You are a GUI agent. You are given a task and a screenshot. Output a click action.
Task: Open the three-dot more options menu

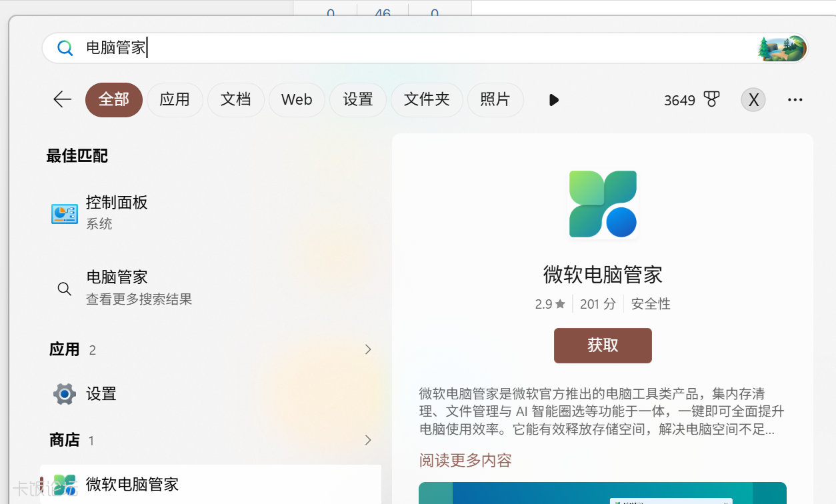click(795, 100)
